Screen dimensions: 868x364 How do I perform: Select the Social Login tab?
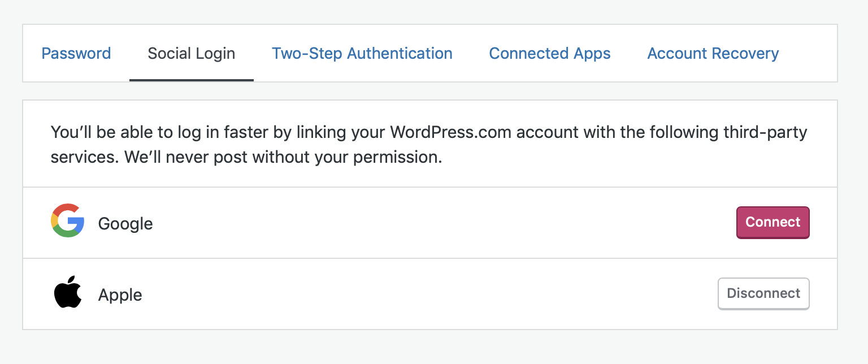point(192,54)
